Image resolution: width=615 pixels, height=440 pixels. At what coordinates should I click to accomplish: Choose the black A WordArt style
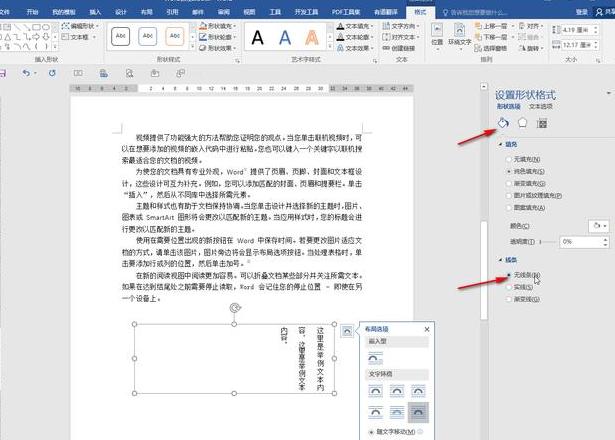tap(257, 38)
